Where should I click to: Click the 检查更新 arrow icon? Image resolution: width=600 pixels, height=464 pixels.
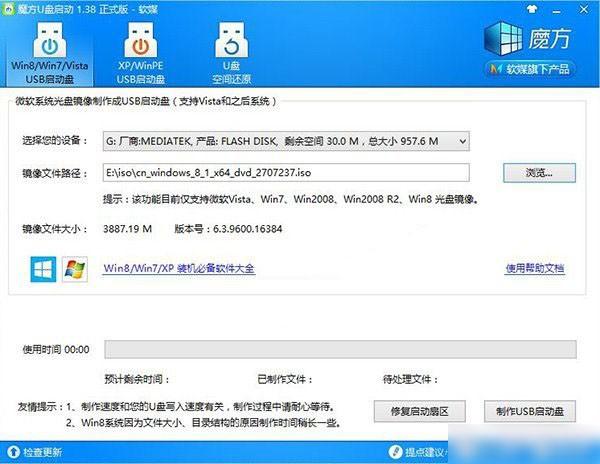coord(13,452)
